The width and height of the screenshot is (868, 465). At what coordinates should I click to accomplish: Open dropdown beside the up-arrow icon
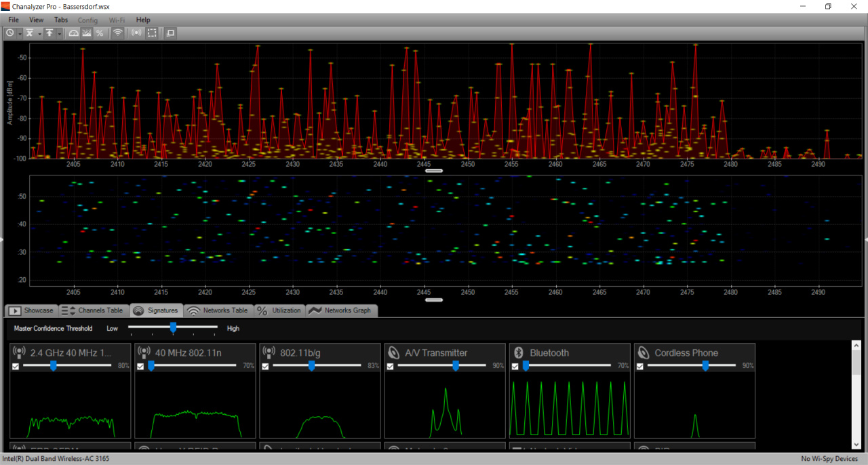60,33
